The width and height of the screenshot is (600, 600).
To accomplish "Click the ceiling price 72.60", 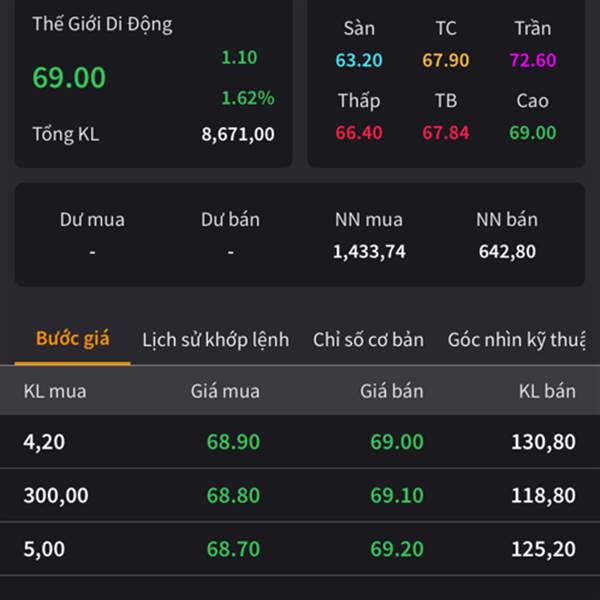I will click(533, 60).
